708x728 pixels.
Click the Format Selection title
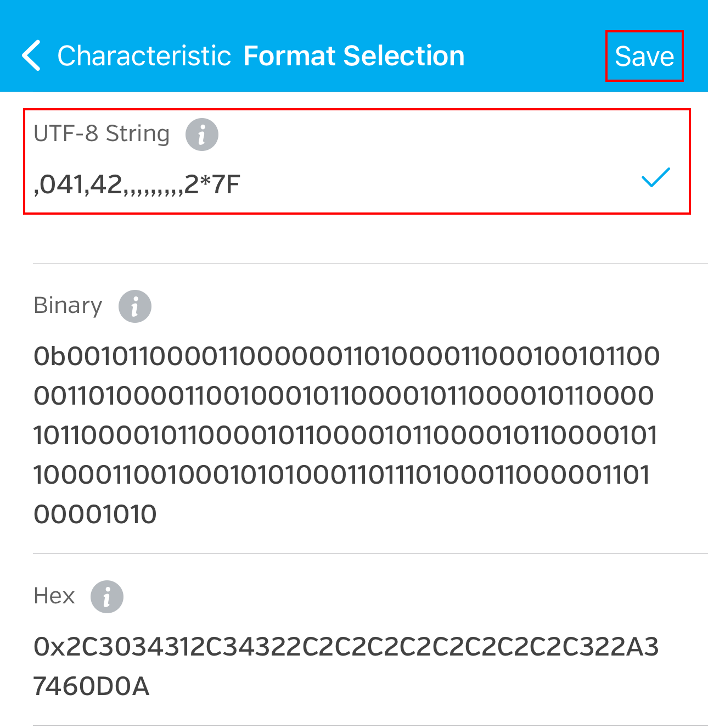(x=353, y=56)
